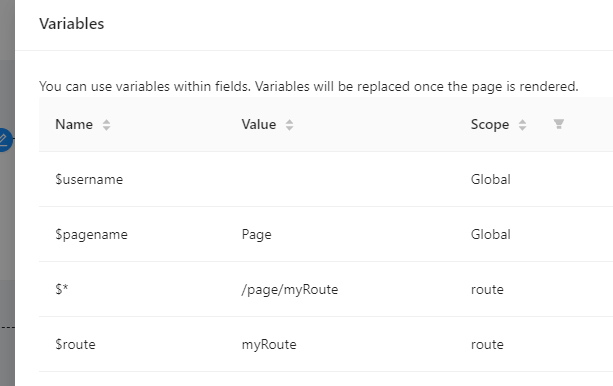Click the Value column header
Screen dimensions: 613x386
tap(259, 124)
